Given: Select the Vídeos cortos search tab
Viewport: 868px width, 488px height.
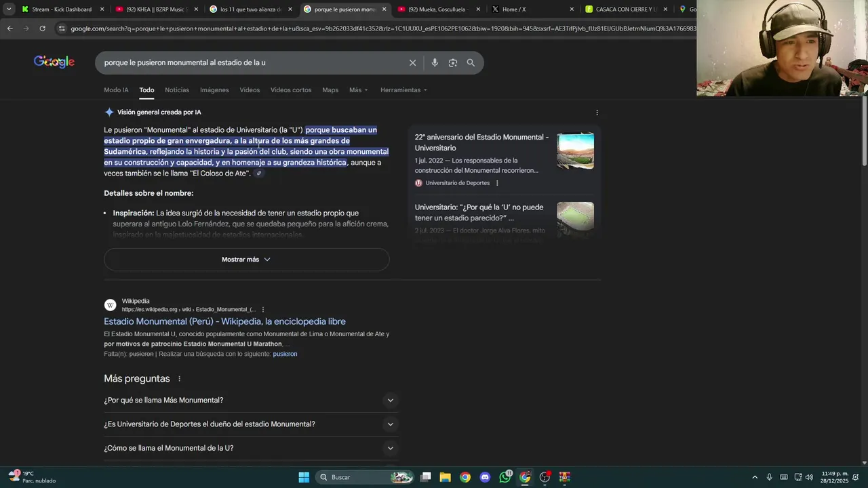Looking at the screenshot, I should (x=291, y=90).
